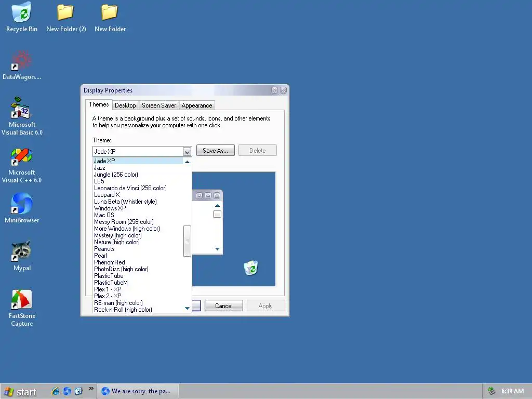Select More Windows (high color) theme
The width and height of the screenshot is (532, 399).
pos(138,229)
